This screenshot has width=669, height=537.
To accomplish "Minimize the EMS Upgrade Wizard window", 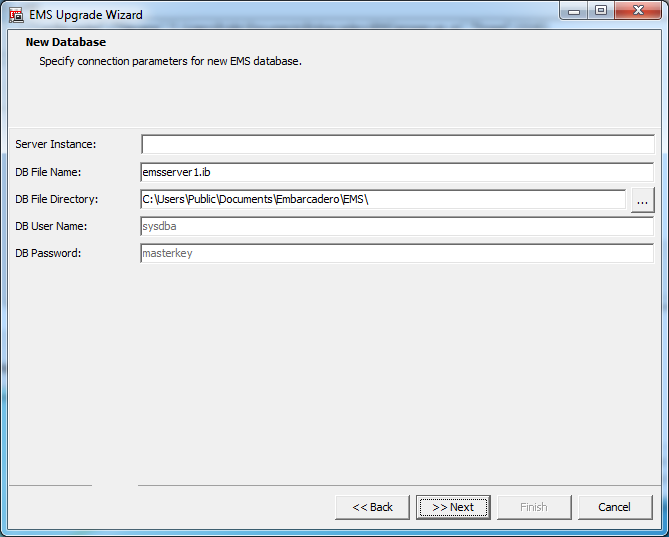I will coord(574,11).
